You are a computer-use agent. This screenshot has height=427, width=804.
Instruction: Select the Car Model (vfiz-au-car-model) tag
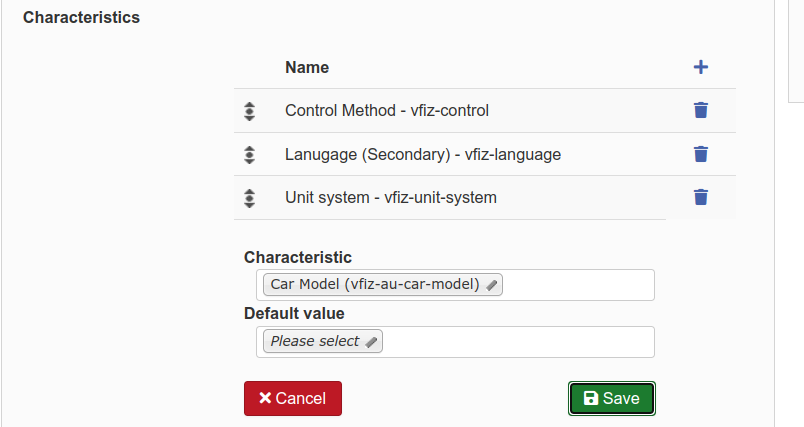pyautogui.click(x=375, y=285)
